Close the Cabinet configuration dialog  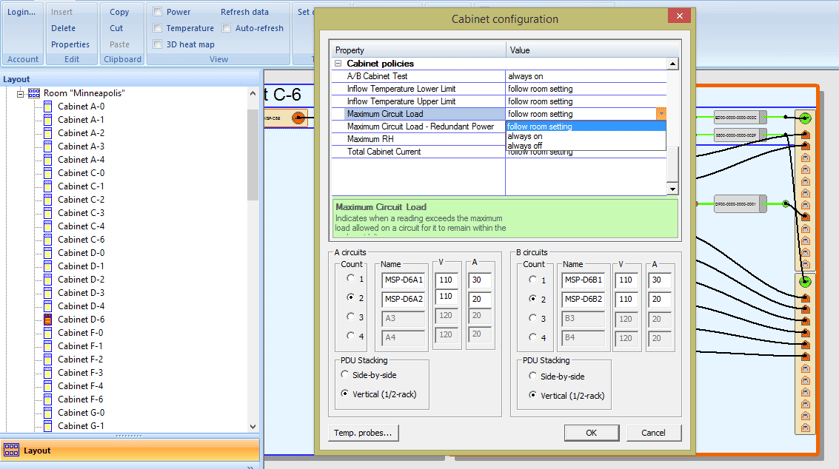point(680,16)
